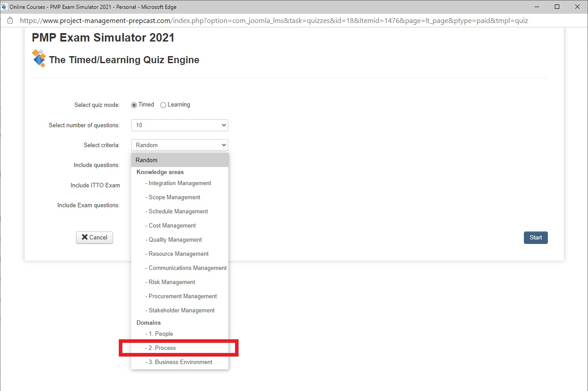Choose Integration Management from the list
Viewport: 588px width, 391px height.
180,183
